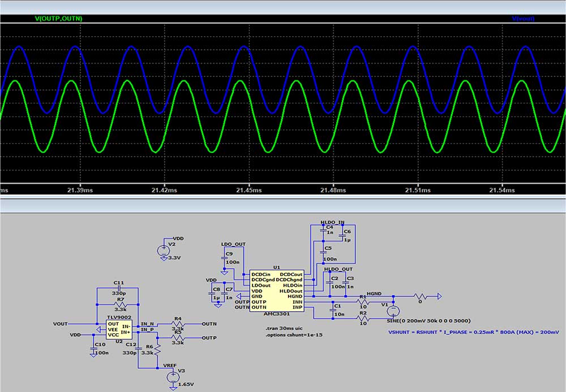Select the TLV9002 U2 op-amp block

[x=119, y=329]
